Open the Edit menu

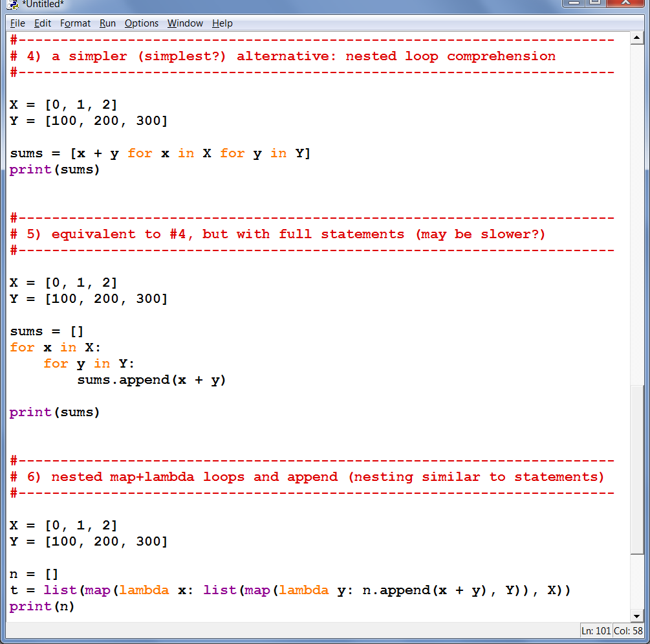43,23
